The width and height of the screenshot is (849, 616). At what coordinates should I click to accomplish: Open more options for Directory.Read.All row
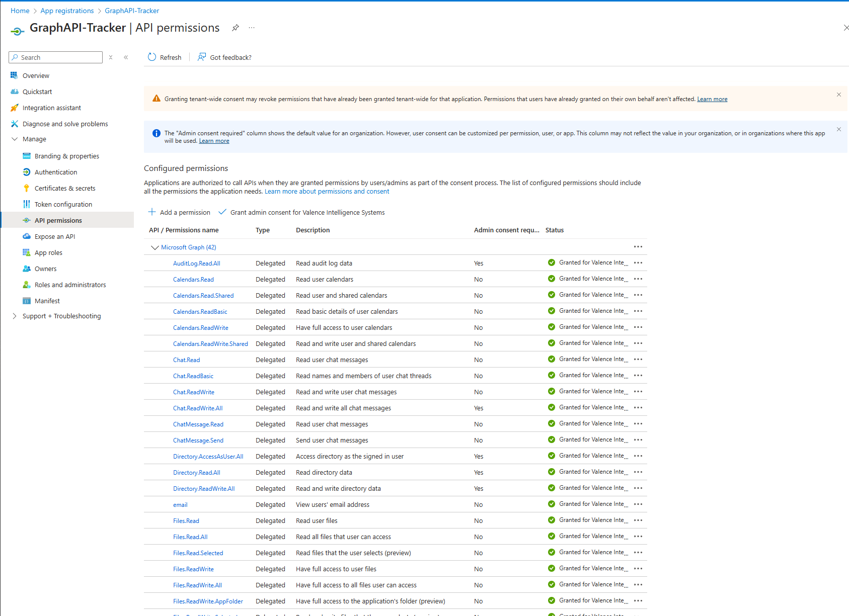[638, 472]
